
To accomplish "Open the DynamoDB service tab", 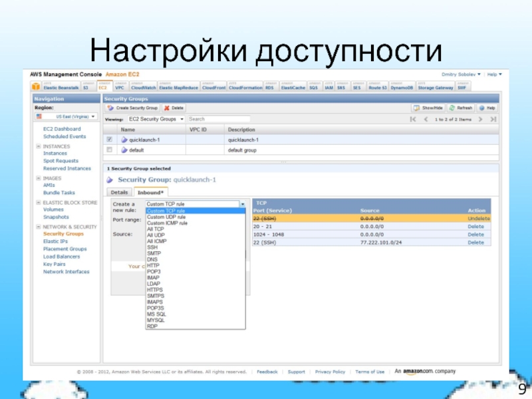I will [x=402, y=86].
